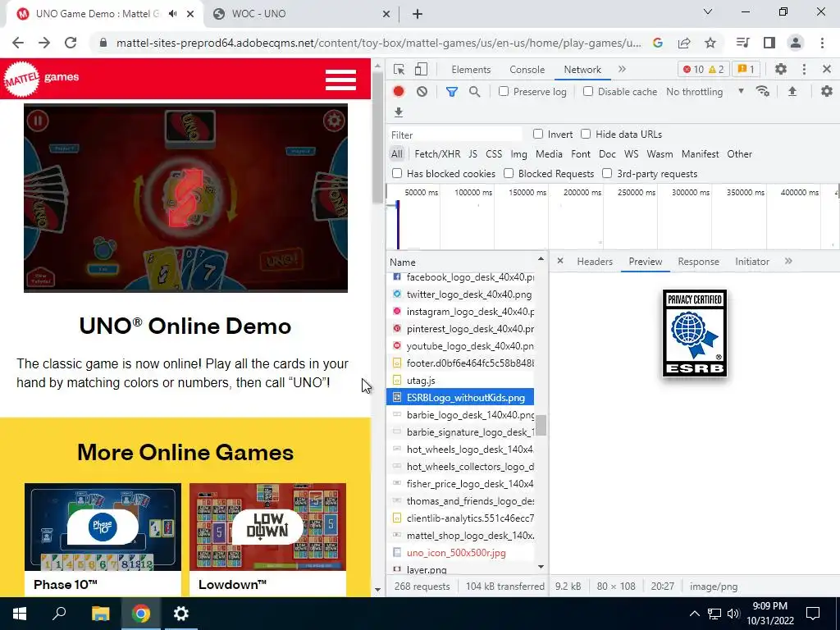The height and width of the screenshot is (630, 840).
Task: Filter requests by CSS type
Action: 493,153
